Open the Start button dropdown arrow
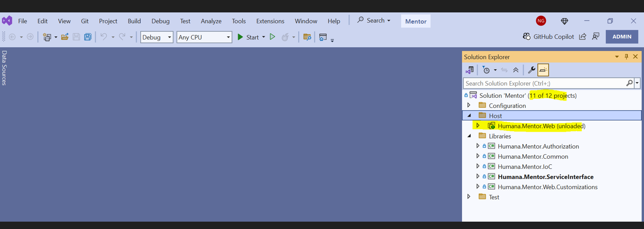Image resolution: width=644 pixels, height=229 pixels. click(x=264, y=37)
